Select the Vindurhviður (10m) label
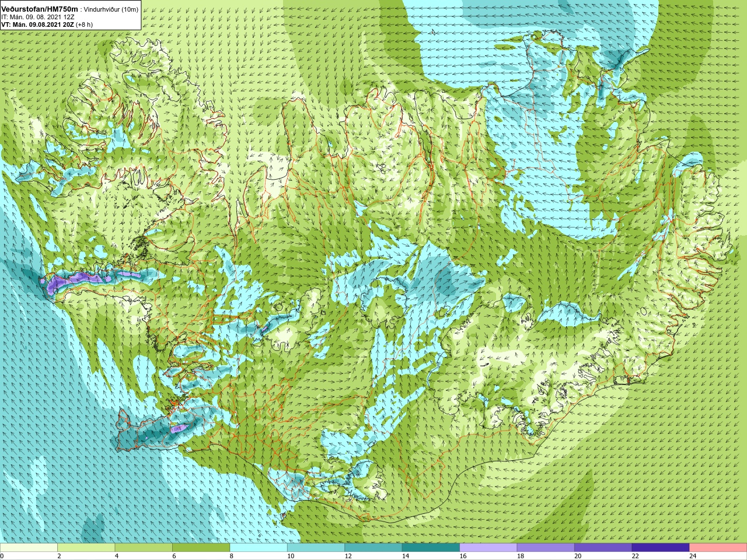This screenshot has width=747, height=560. (111, 10)
